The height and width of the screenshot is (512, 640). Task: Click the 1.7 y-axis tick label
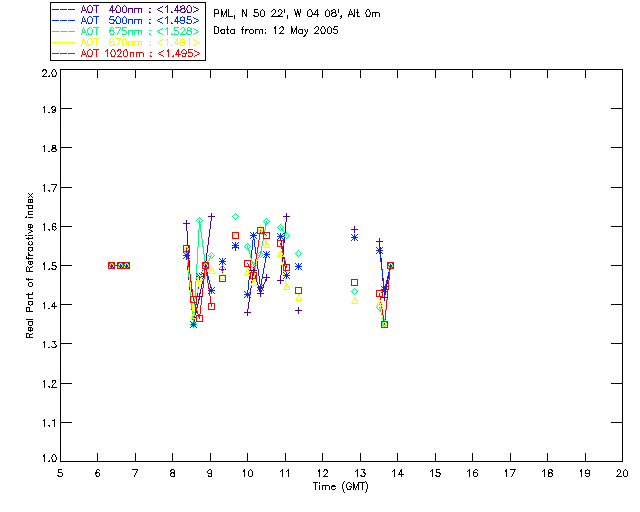coord(49,188)
